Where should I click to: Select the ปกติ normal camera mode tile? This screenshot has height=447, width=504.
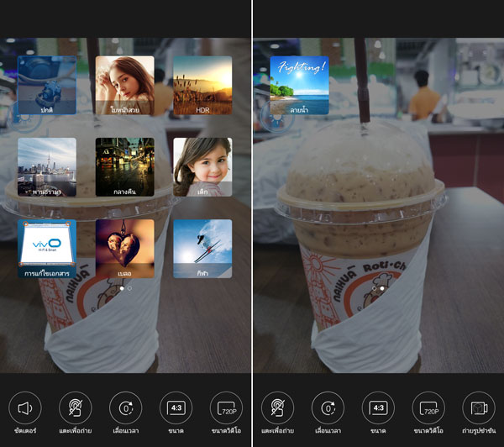click(x=47, y=85)
